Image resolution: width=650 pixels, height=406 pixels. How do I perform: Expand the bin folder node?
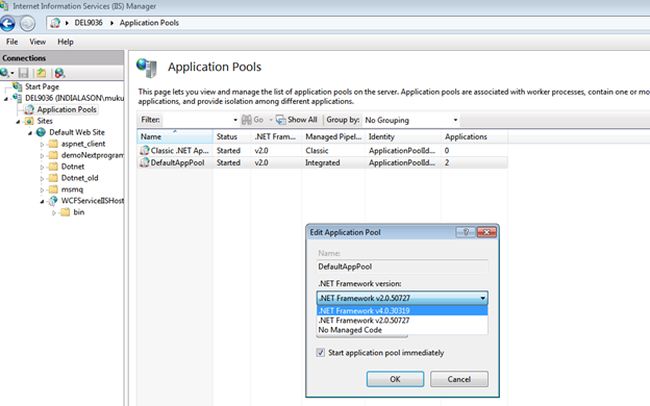pyautogui.click(x=54, y=213)
